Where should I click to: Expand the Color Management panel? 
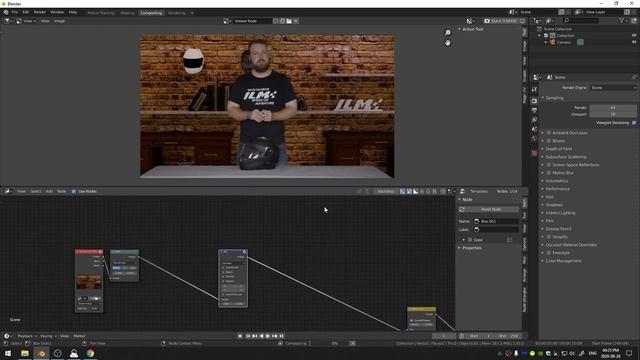coord(562,261)
